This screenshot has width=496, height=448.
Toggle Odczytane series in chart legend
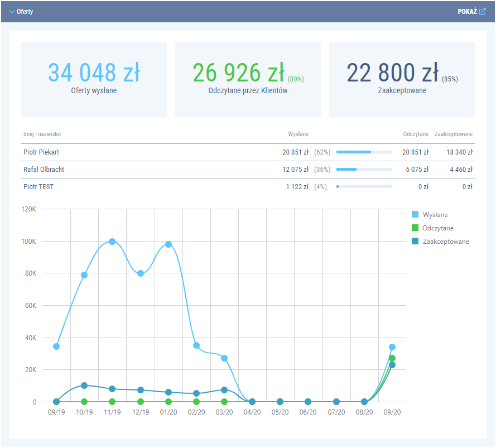coord(415,228)
